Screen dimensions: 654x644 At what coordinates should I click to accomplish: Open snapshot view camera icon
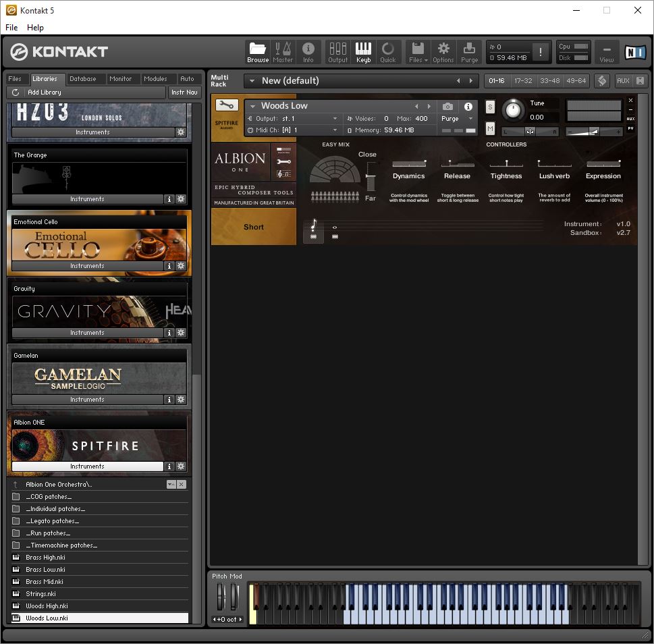447,107
